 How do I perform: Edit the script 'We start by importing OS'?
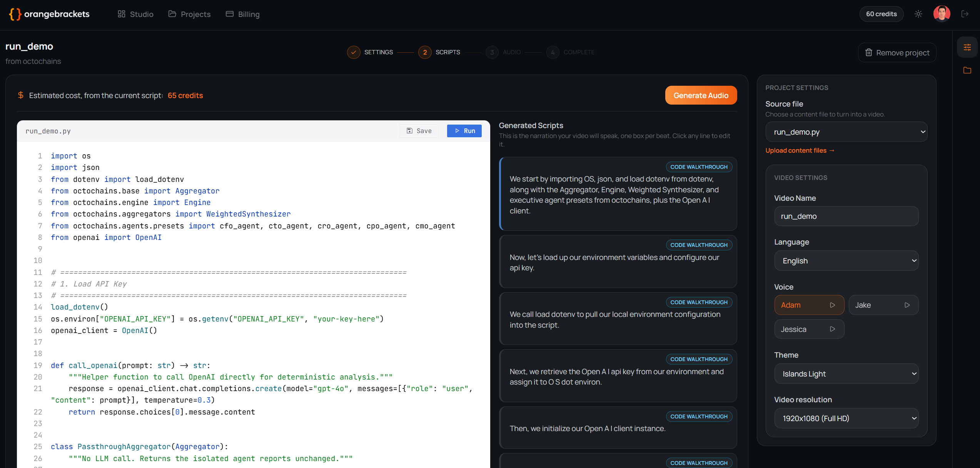coord(618,194)
